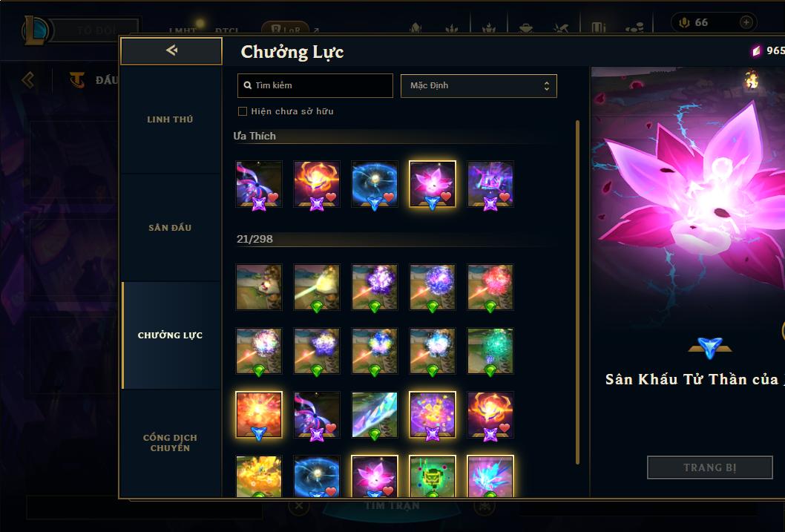Choose the teal green firework boom
The width and height of the screenshot is (785, 532).
(490, 351)
